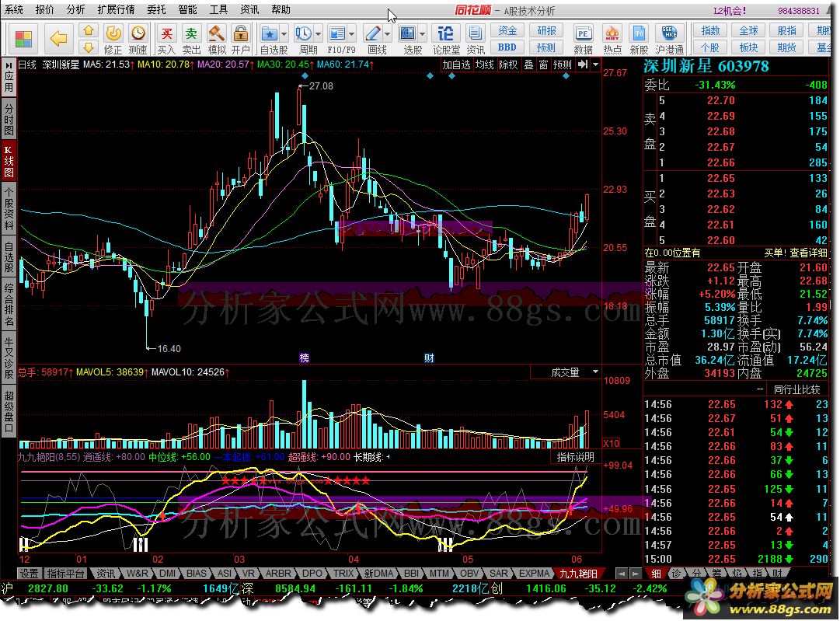Expand the 应用 panel in left sidebar
Viewport: 840px width, 621px height.
point(9,77)
